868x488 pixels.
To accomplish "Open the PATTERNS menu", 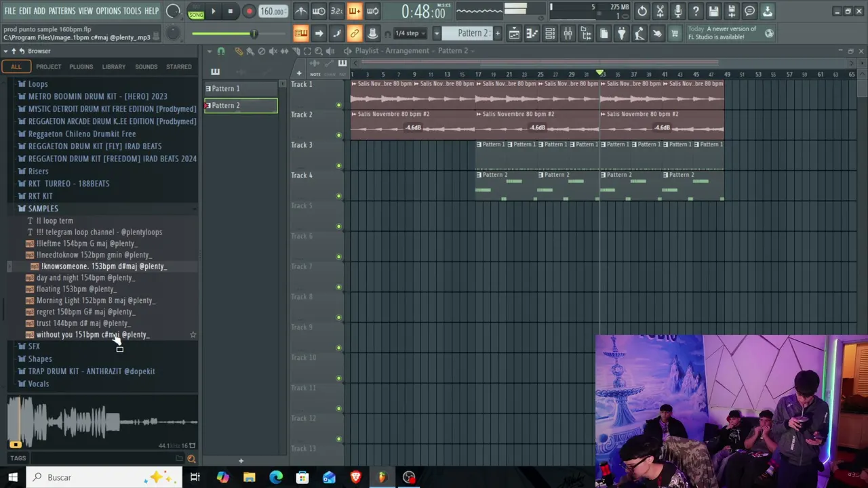I will [62, 11].
